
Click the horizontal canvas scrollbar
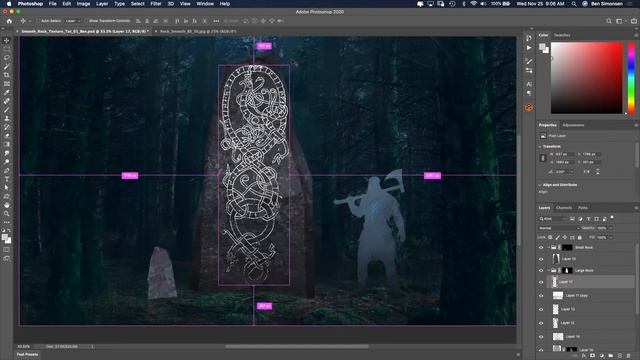(297, 347)
